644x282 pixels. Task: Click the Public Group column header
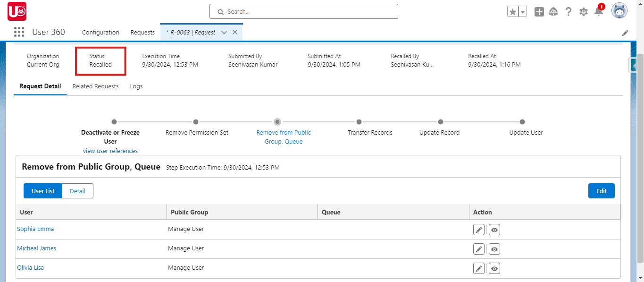coord(243,212)
